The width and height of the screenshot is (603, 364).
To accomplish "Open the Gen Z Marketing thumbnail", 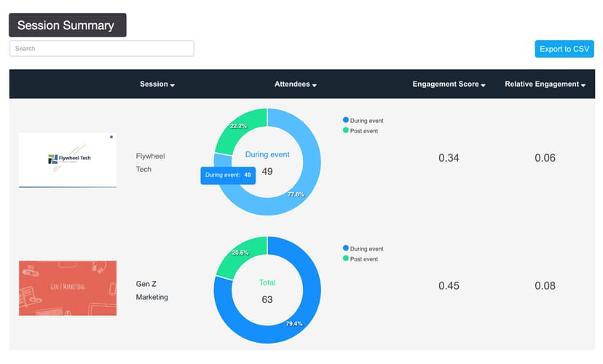I will [x=67, y=288].
